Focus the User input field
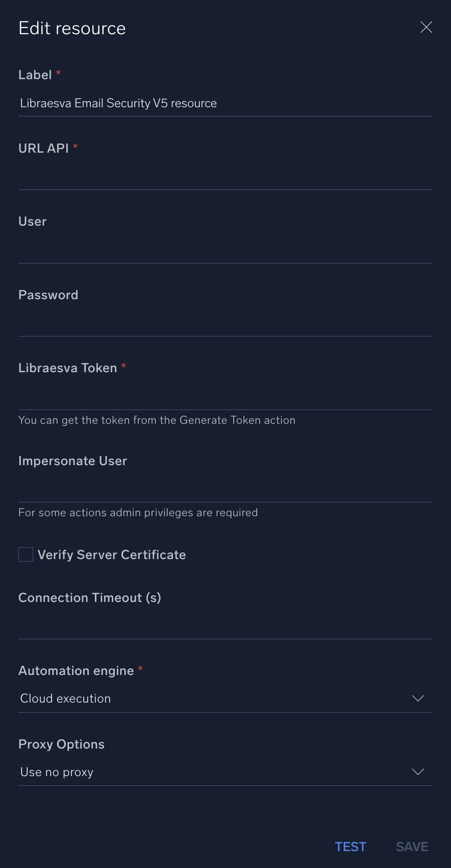Image resolution: width=451 pixels, height=868 pixels. [x=224, y=251]
